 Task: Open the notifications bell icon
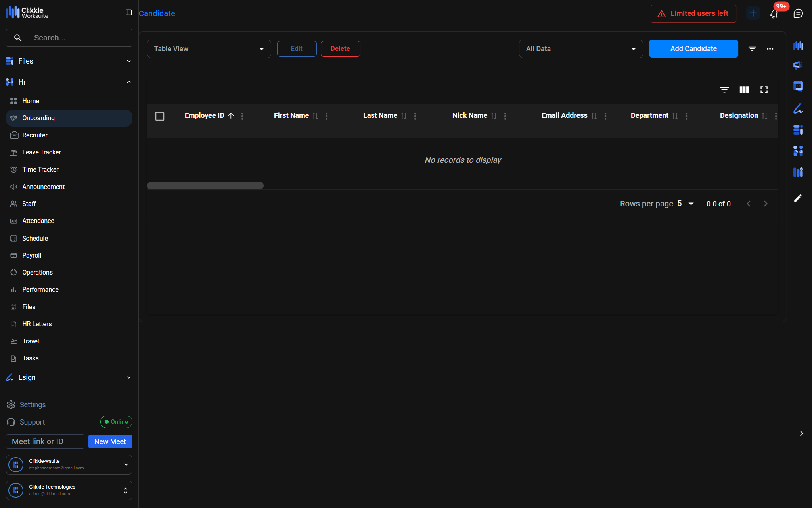(774, 14)
